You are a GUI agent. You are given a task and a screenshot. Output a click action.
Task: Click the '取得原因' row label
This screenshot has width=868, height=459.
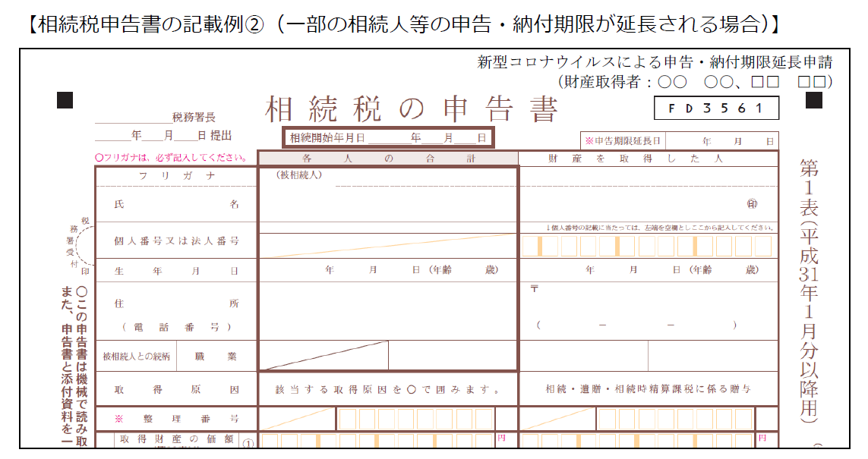coord(177,389)
